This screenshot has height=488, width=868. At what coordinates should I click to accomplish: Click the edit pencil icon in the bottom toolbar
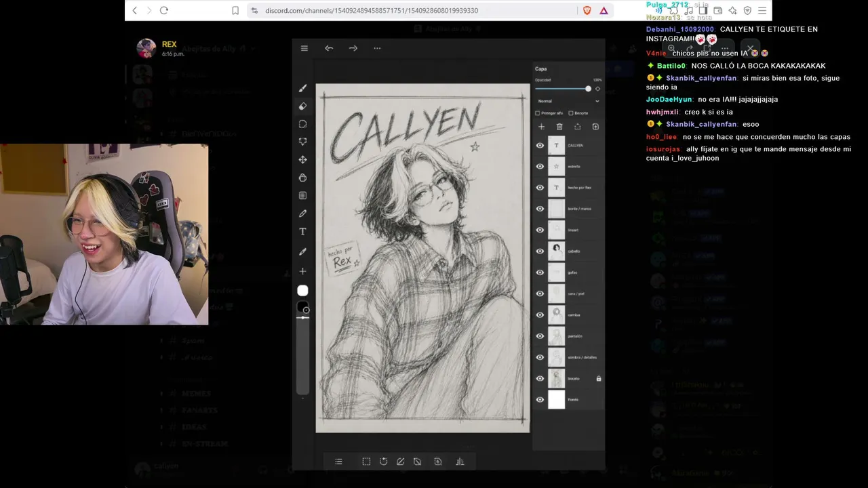(x=401, y=462)
